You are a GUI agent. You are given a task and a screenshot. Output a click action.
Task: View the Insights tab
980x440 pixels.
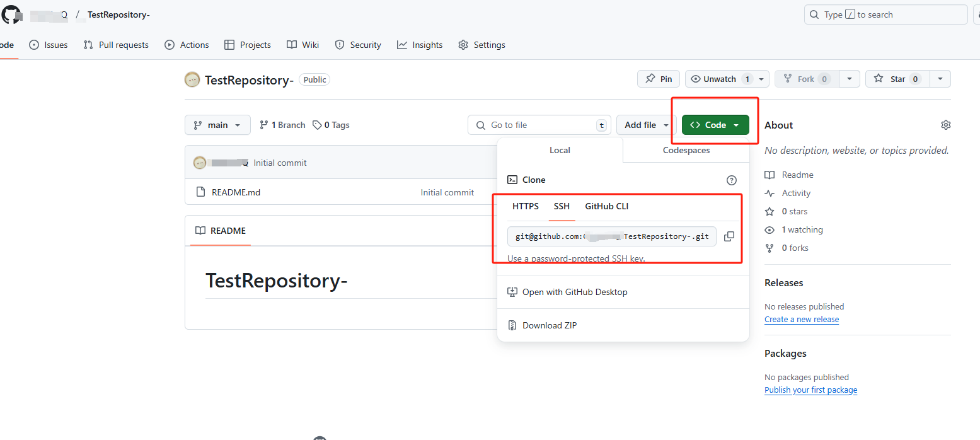[x=420, y=45]
